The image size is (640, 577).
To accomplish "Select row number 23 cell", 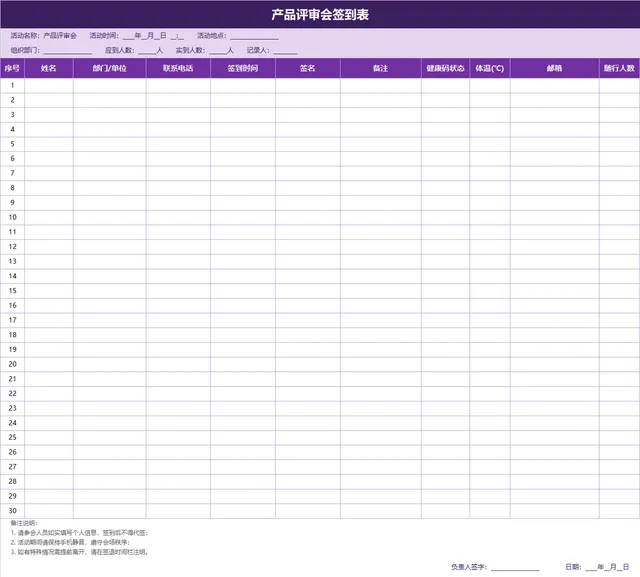I will click(x=12, y=408).
